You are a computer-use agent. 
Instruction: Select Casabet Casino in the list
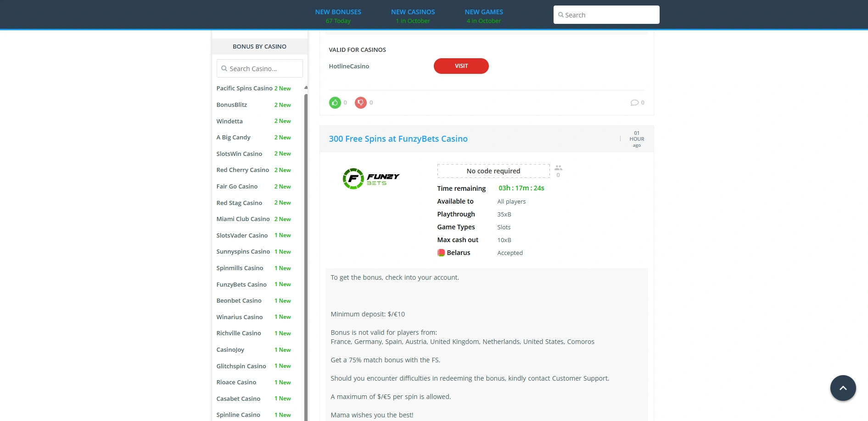pos(238,399)
